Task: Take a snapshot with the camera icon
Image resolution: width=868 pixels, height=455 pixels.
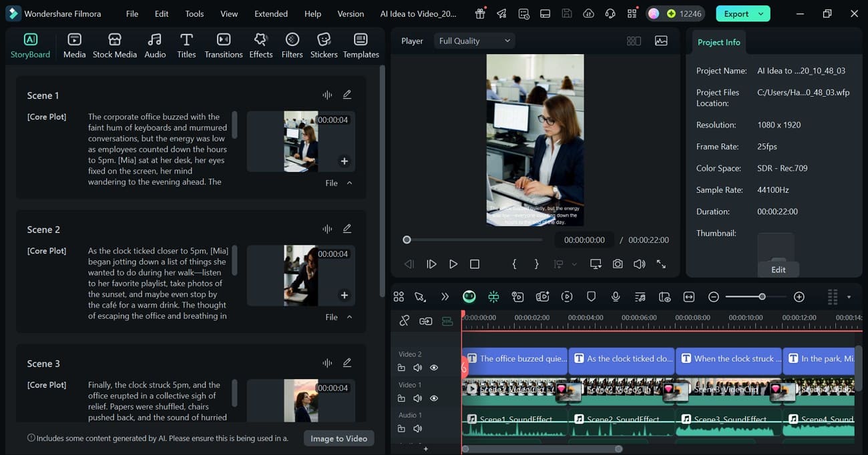Action: [617, 264]
